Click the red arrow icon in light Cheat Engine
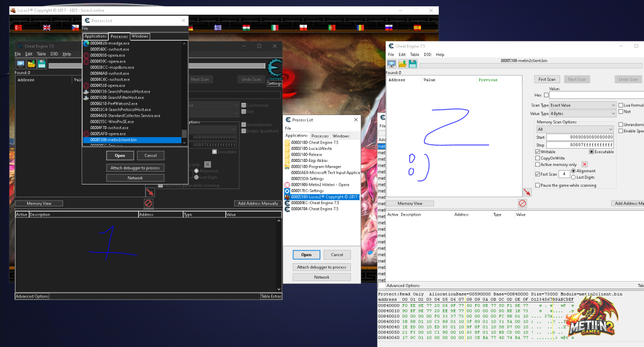Image resolution: width=644 pixels, height=347 pixels. (527, 192)
